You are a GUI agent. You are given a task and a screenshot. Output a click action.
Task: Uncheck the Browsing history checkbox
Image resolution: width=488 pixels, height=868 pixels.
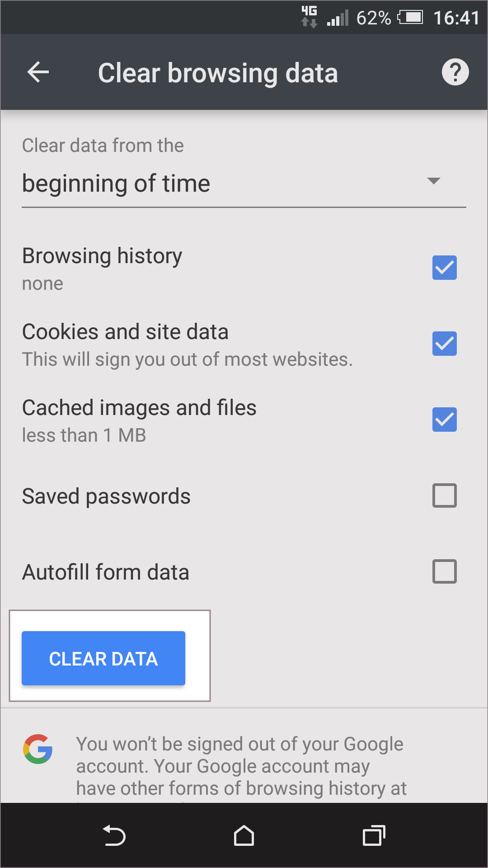coord(444,268)
